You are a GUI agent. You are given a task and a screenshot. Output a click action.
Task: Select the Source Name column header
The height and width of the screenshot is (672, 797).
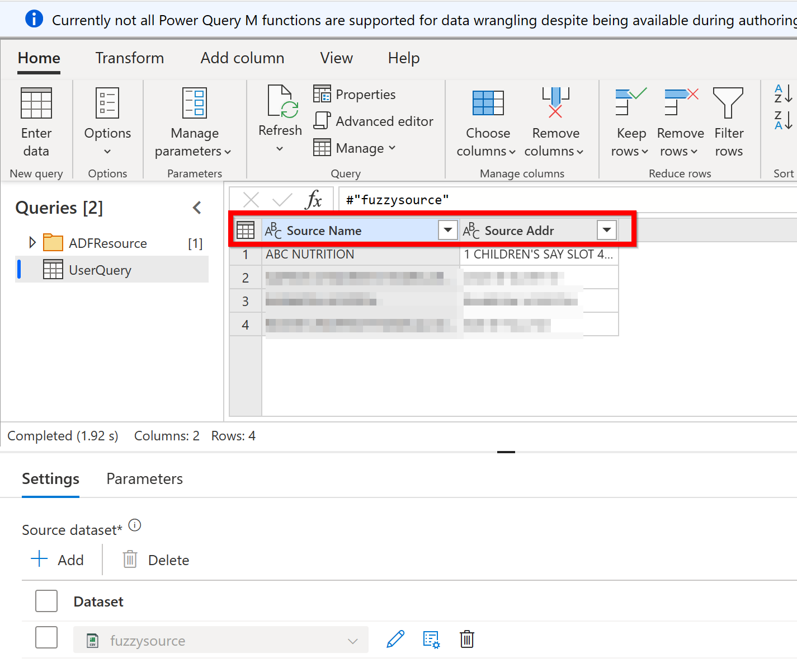click(361, 230)
